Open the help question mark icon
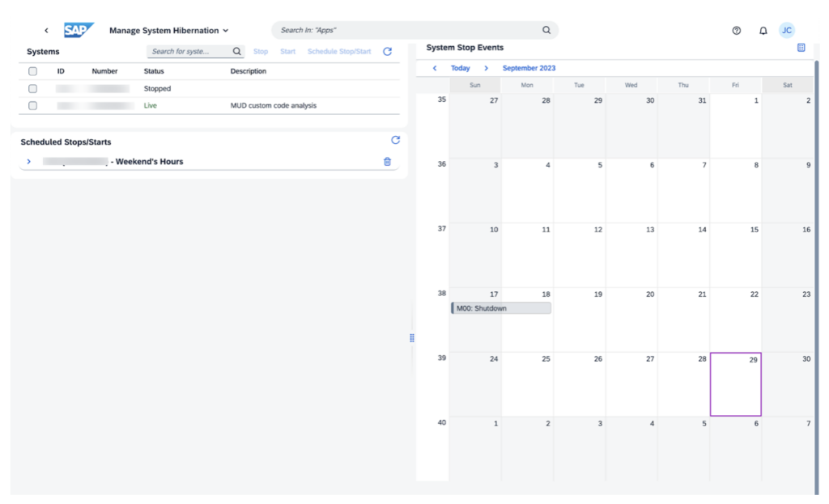 (x=736, y=31)
